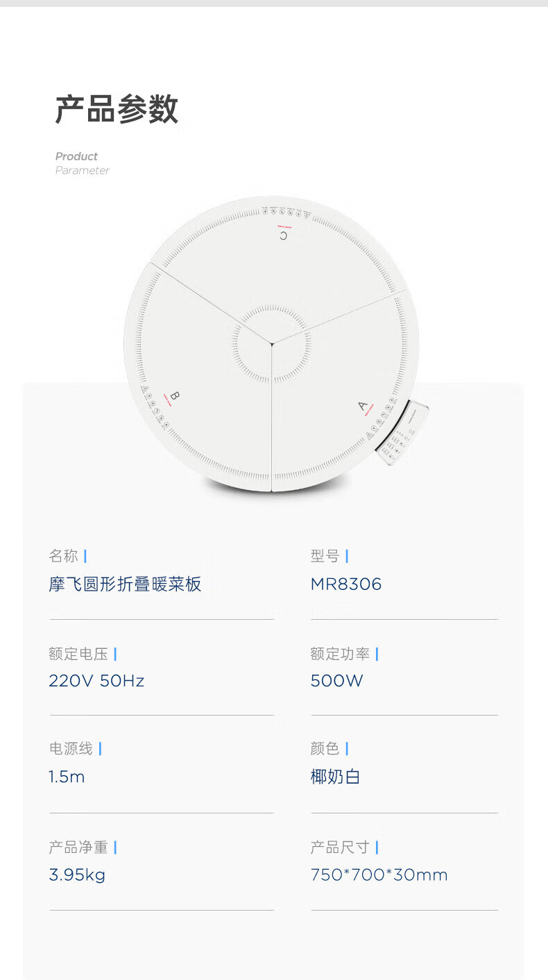This screenshot has height=980, width=548.
Task: Click zone C's icon row at plate top
Action: pyautogui.click(x=286, y=211)
